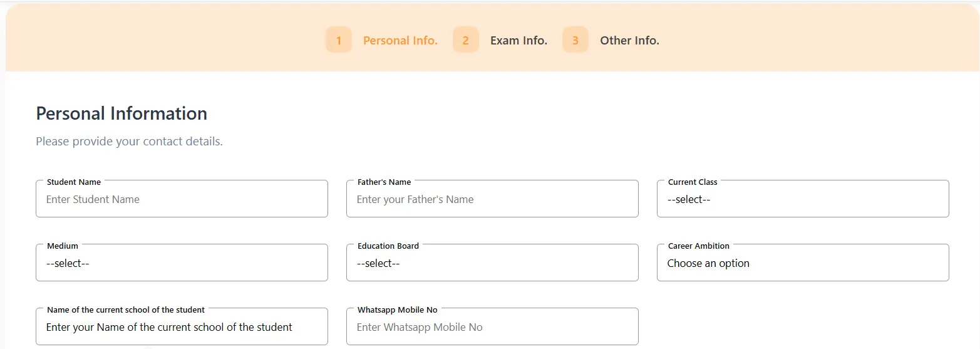The height and width of the screenshot is (349, 980).
Task: Click the step 3 number badge
Action: pyautogui.click(x=575, y=40)
